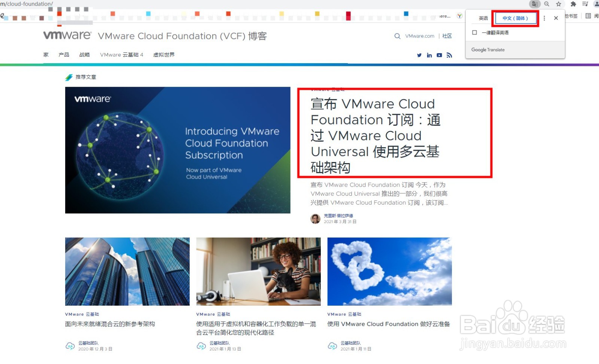Open 云基础团队 author link above 2021 年 1 月 13 日
The height and width of the screenshot is (364, 599).
pyautogui.click(x=219, y=343)
